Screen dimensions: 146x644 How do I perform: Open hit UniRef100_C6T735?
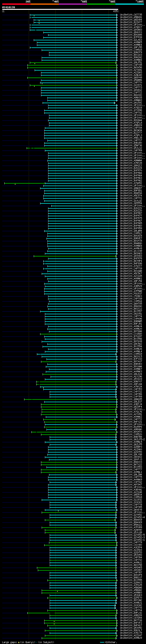[x=131, y=15]
